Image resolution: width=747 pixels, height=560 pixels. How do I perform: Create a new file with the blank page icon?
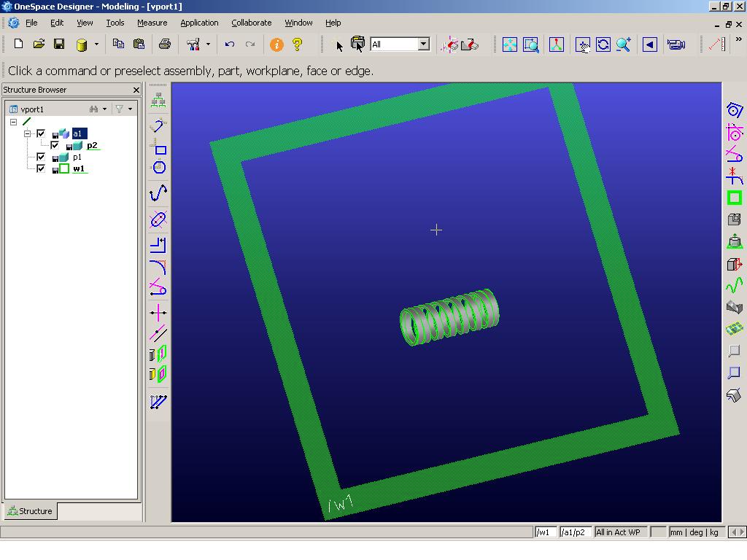click(18, 44)
